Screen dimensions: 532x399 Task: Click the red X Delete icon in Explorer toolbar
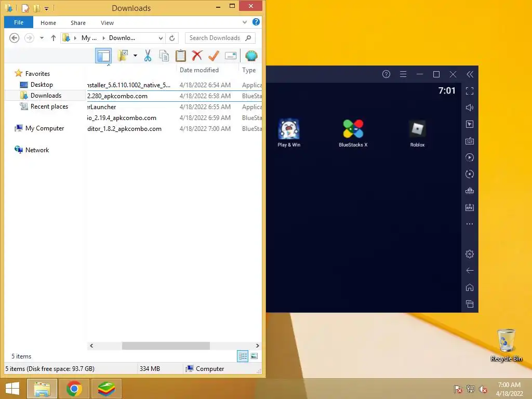(197, 56)
